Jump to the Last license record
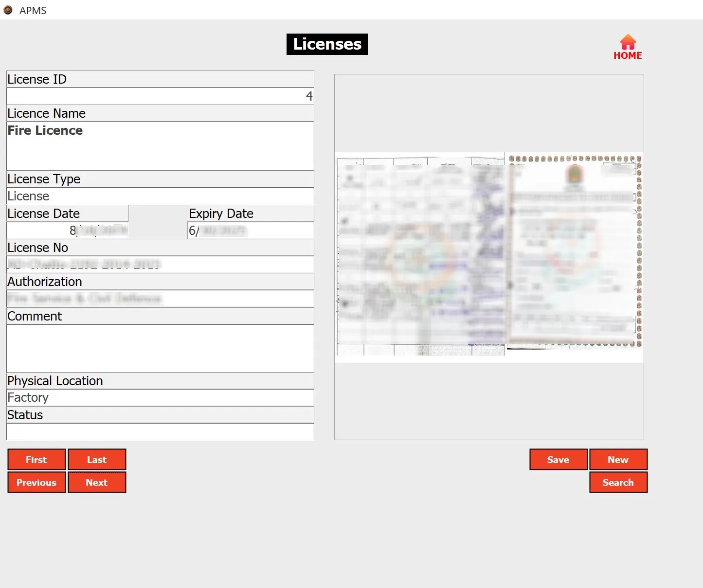The width and height of the screenshot is (703, 588). 97,460
